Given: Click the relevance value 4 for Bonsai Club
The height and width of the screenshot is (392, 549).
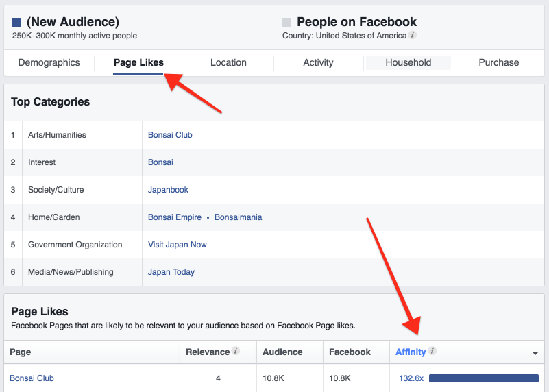Looking at the screenshot, I should tap(218, 378).
